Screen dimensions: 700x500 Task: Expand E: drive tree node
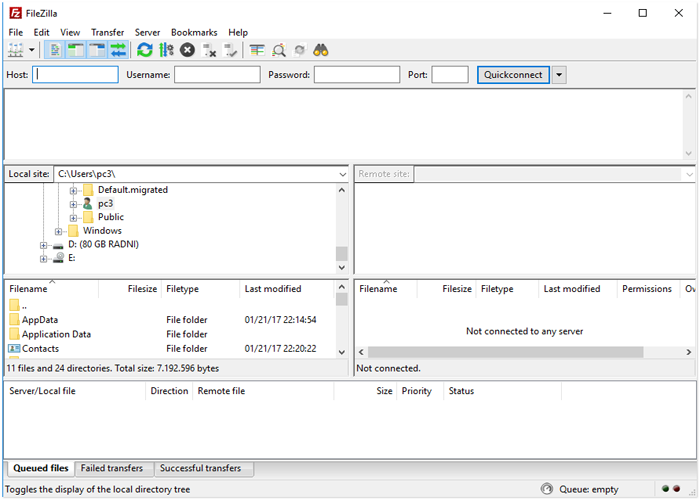43,258
